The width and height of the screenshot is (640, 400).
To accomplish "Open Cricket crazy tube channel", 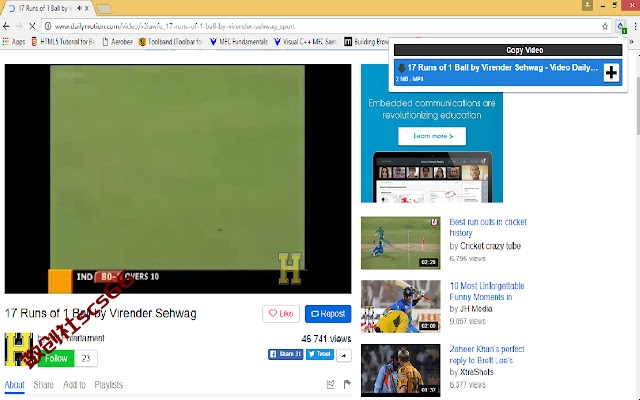I will (x=490, y=246).
